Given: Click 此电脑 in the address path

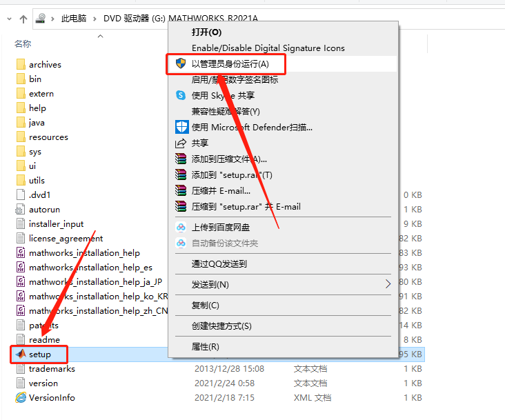Looking at the screenshot, I should [x=74, y=19].
